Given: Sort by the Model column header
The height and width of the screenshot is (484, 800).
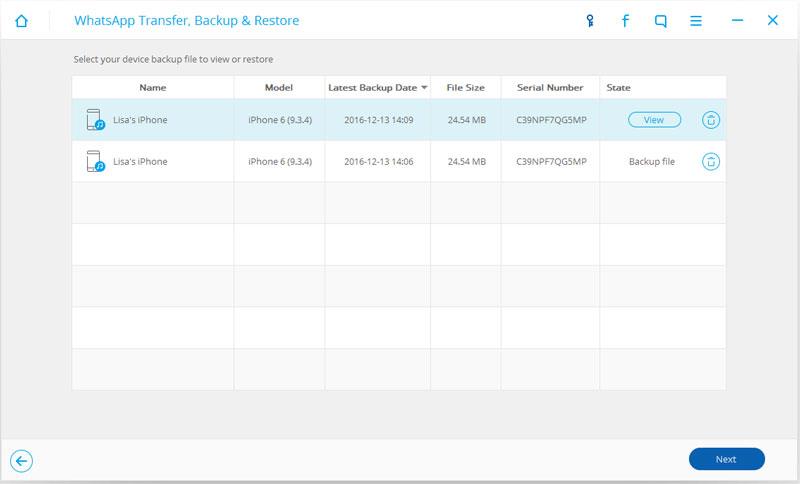Looking at the screenshot, I should click(x=279, y=88).
